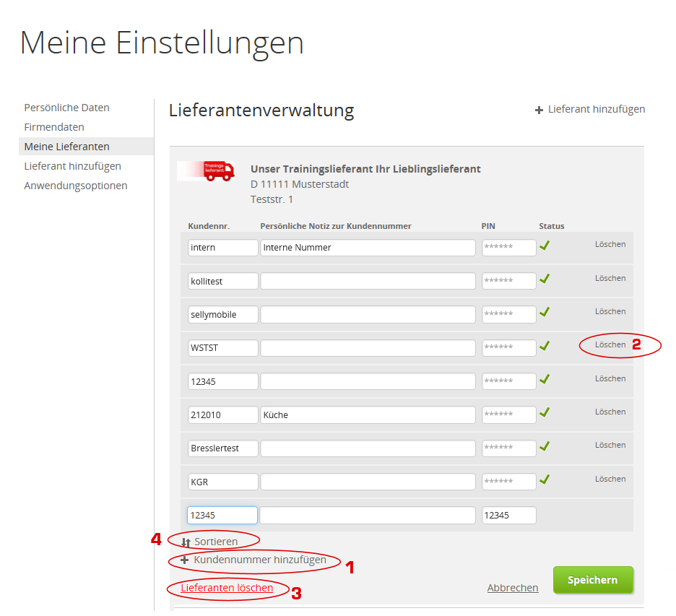Click green status checkmark in KGR row
The image size is (676, 616).
pos(545,480)
